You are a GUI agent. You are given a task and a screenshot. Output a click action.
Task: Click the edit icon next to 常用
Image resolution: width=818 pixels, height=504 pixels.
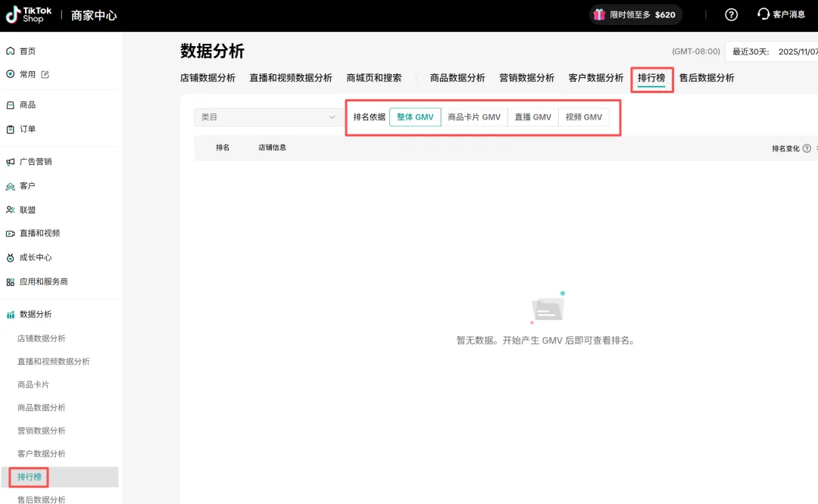coord(45,74)
